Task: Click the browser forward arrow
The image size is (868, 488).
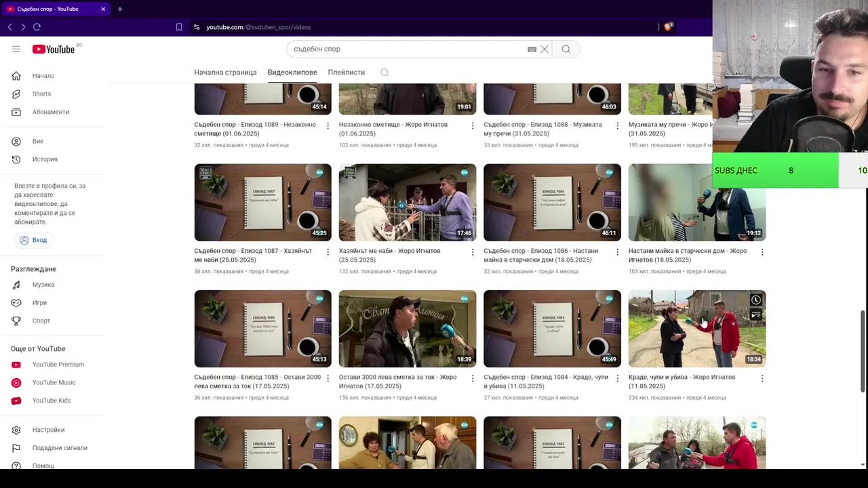Action: tap(23, 27)
